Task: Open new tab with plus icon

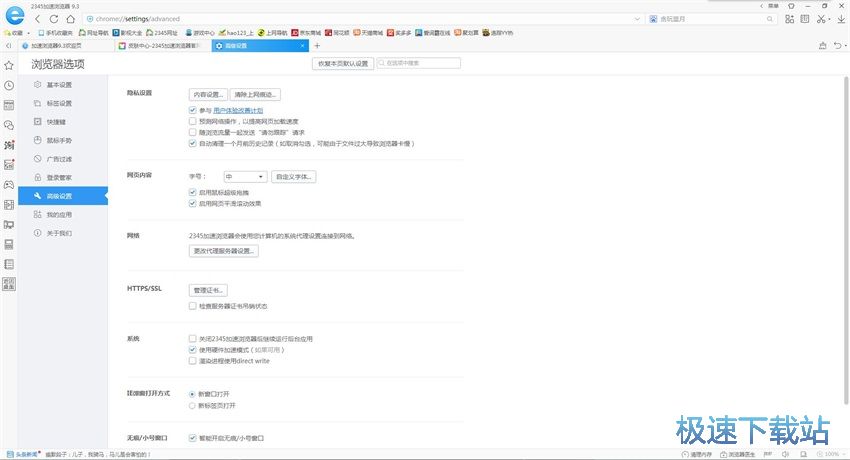Action: (317, 46)
